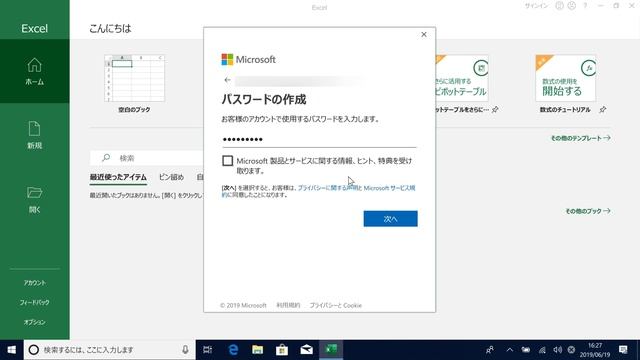
Task: Open 利用規約 footer link
Action: tap(288, 305)
